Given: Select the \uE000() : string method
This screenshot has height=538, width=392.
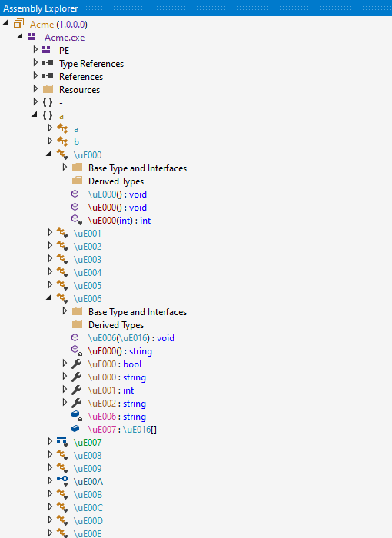Looking at the screenshot, I should pos(120,351).
